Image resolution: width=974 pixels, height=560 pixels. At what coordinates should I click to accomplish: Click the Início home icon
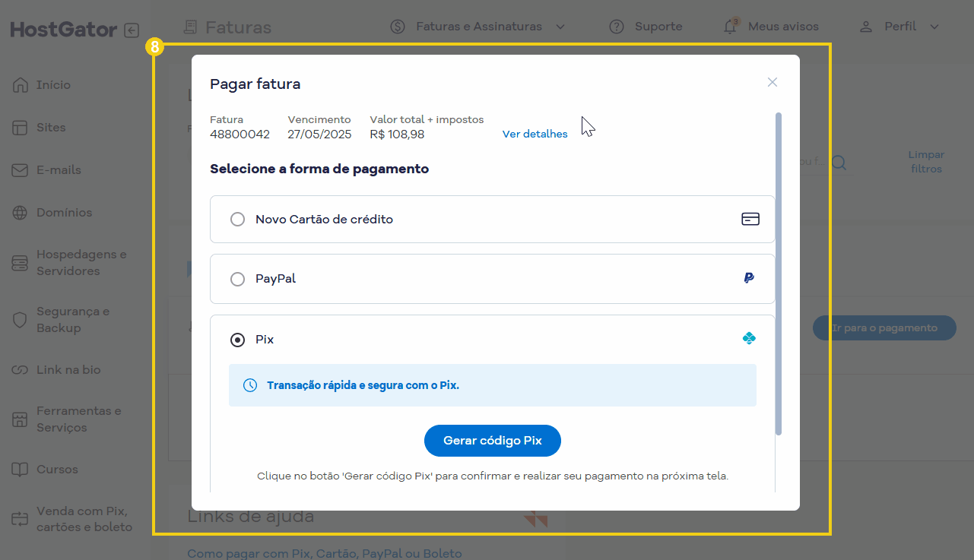point(20,85)
